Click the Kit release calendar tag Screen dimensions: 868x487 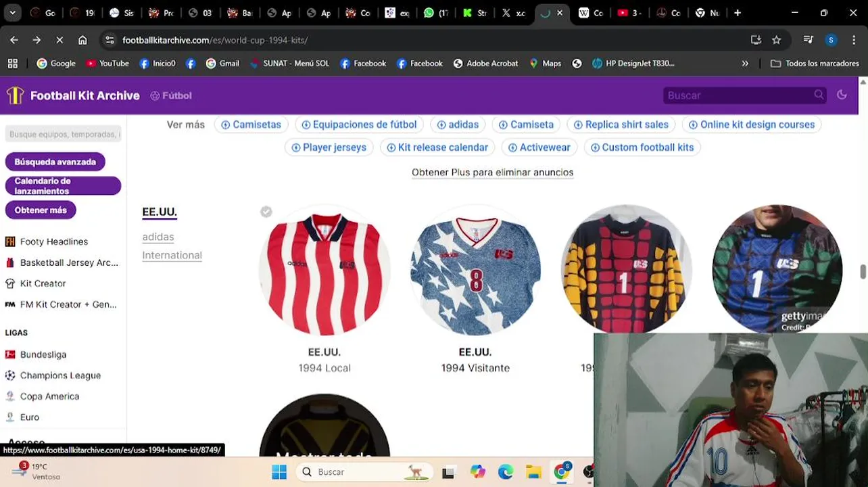point(437,147)
